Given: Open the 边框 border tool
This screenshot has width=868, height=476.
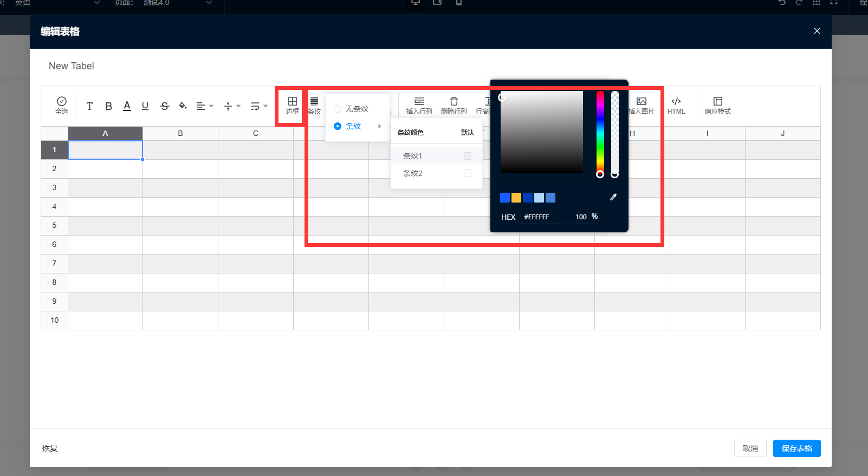Looking at the screenshot, I should pyautogui.click(x=292, y=105).
